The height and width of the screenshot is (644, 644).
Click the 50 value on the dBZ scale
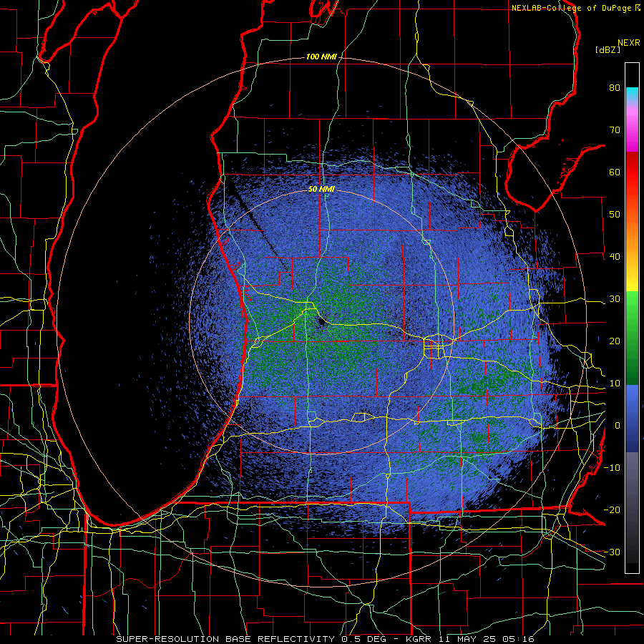click(615, 215)
